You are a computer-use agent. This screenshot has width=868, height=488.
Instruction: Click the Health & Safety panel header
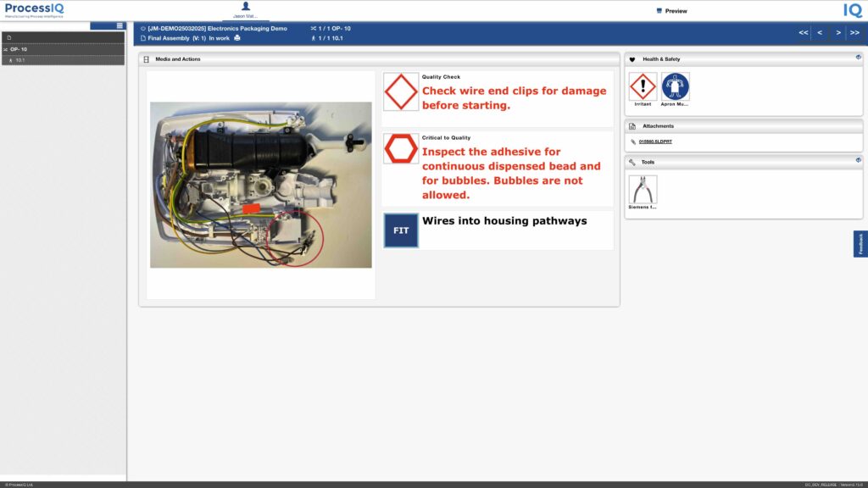tap(743, 59)
